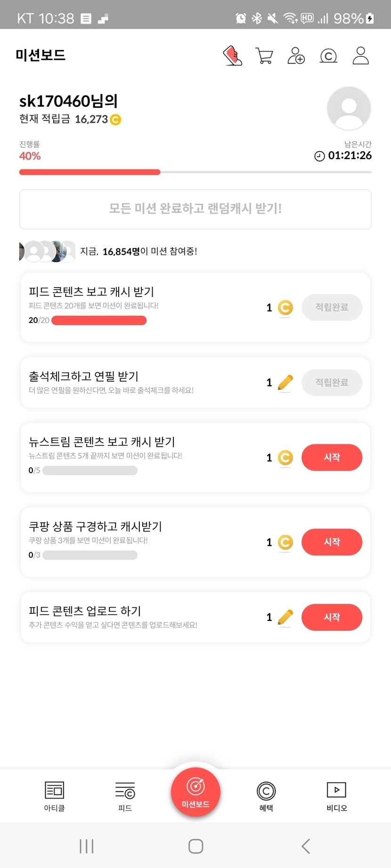Tap the invite friend icon
Viewport: 391px width, 868px height.
[x=296, y=56]
